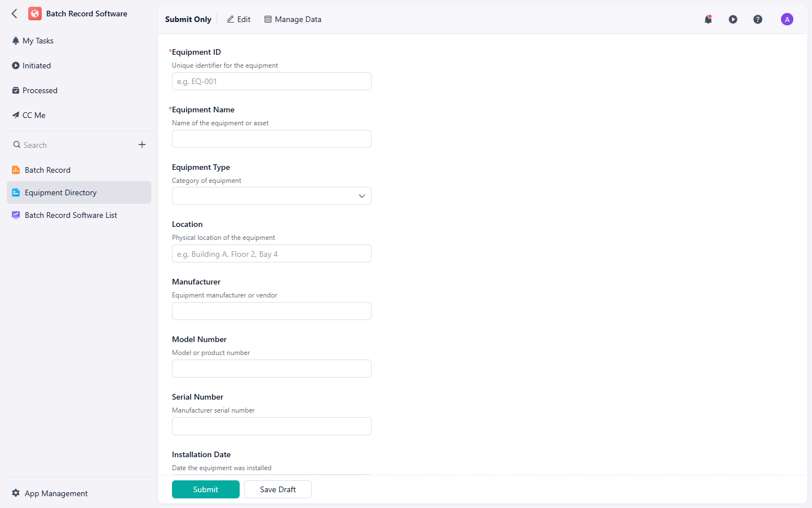The image size is (812, 508).
Task: Go back using the left arrow icon
Action: click(15, 14)
